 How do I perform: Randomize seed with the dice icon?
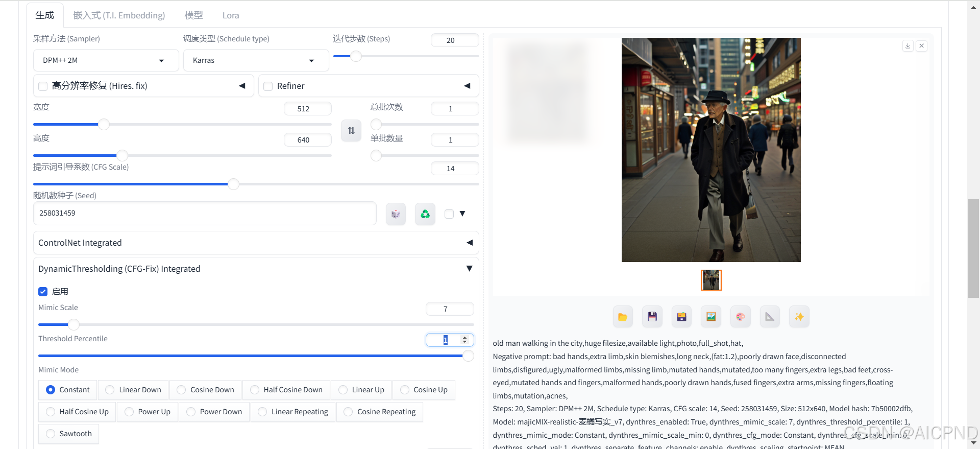tap(396, 214)
